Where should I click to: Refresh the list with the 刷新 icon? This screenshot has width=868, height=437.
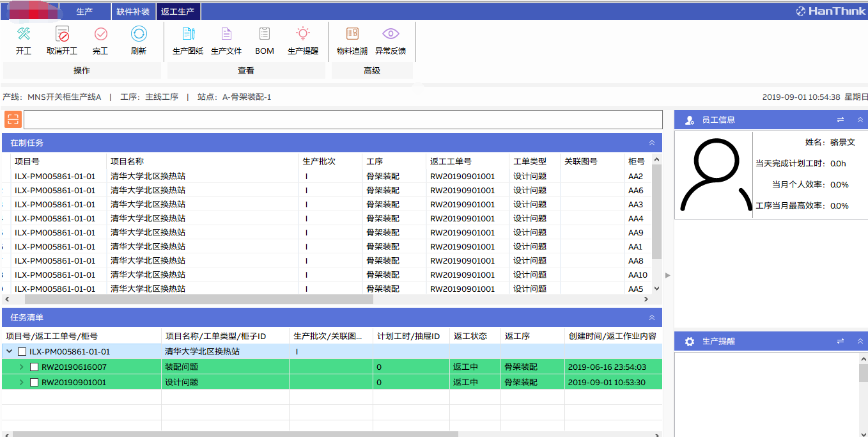tap(139, 35)
